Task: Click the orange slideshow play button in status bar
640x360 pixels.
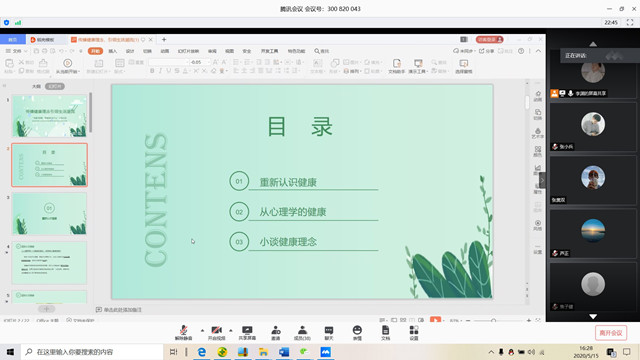Action: [x=436, y=320]
